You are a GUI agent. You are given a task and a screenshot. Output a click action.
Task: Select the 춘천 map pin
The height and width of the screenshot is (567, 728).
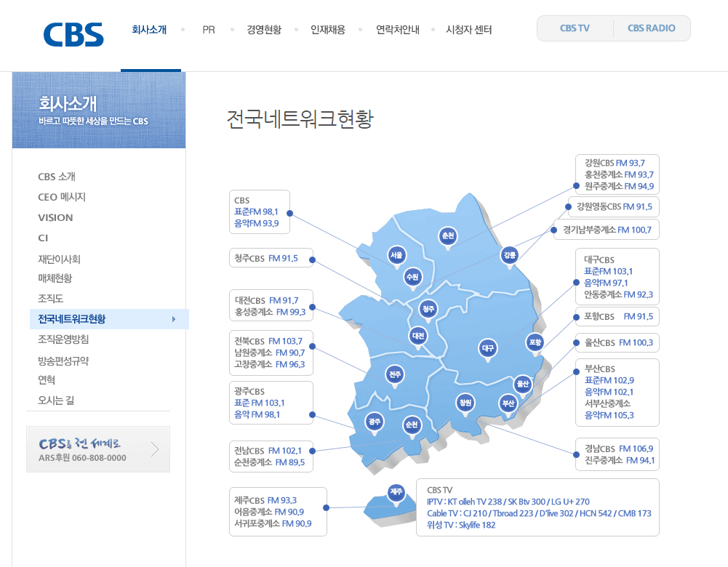pyautogui.click(x=447, y=237)
